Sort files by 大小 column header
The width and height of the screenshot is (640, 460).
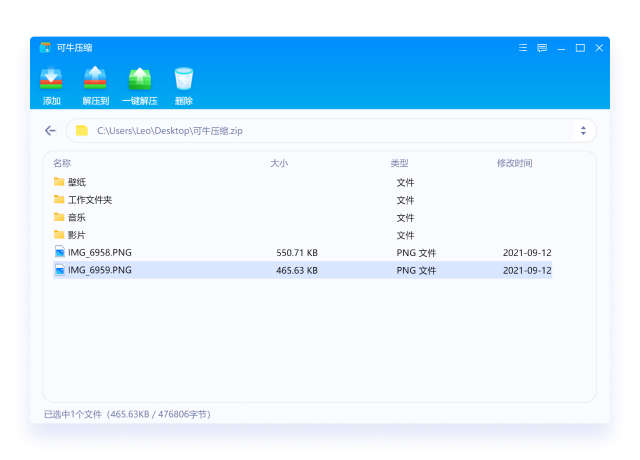tap(279, 163)
